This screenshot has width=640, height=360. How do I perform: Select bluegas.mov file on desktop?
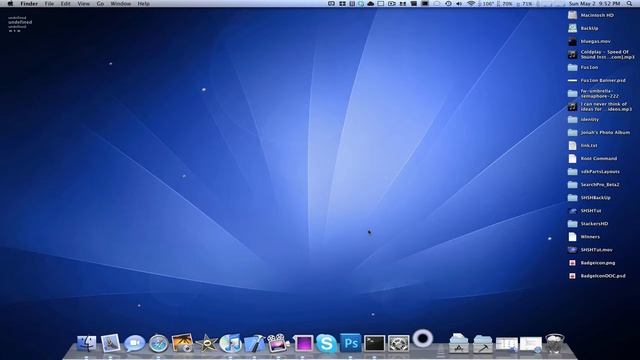[589, 41]
